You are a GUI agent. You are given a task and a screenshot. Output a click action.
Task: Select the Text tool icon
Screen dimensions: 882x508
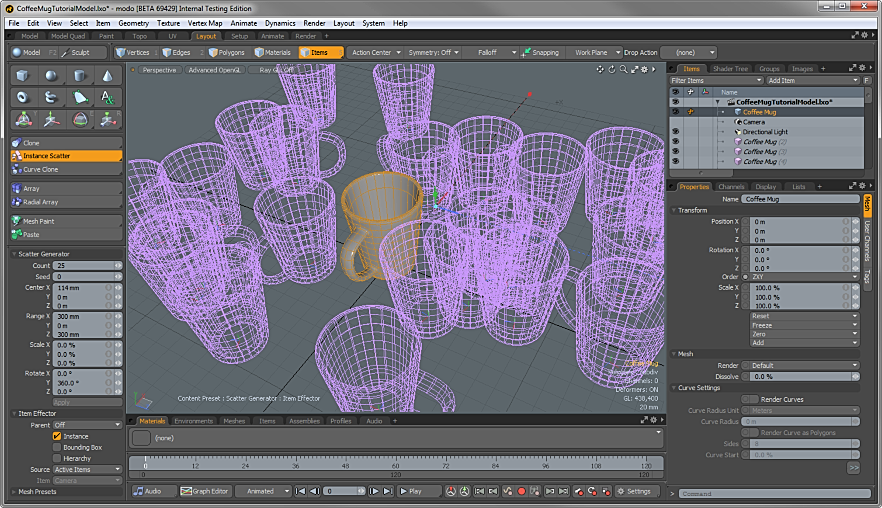(107, 97)
